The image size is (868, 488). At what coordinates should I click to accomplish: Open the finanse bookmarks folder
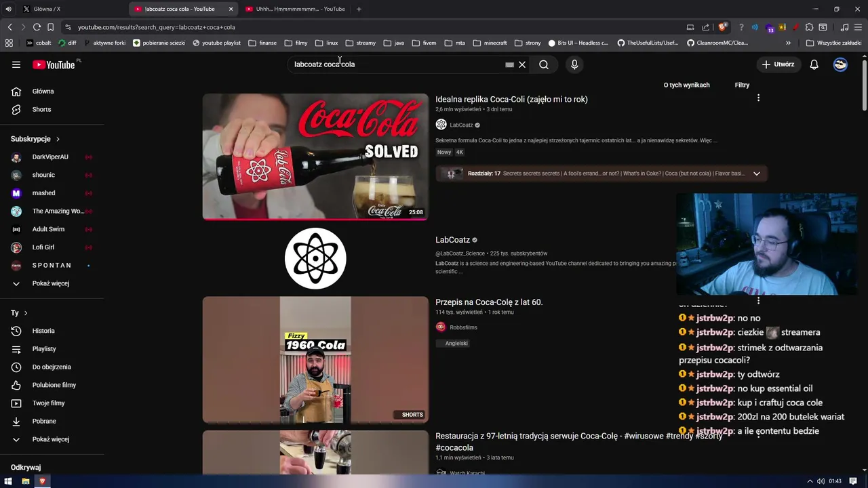point(262,43)
